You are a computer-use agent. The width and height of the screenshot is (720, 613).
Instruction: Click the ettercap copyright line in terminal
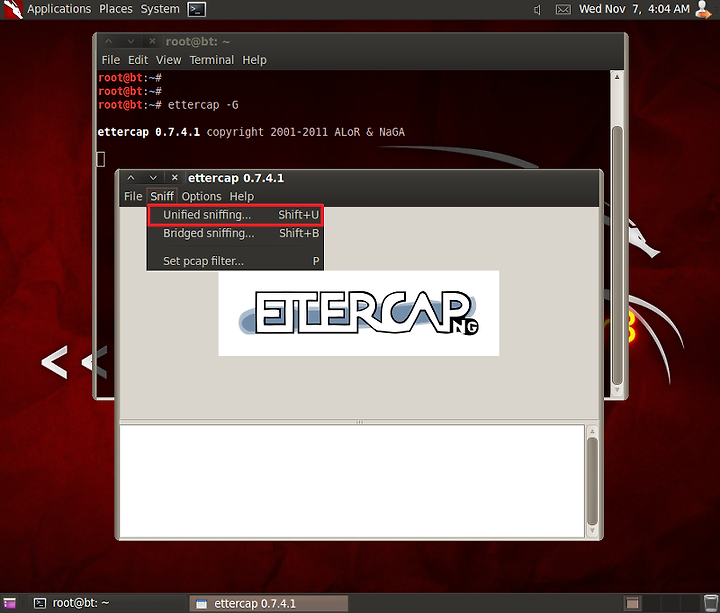(251, 132)
